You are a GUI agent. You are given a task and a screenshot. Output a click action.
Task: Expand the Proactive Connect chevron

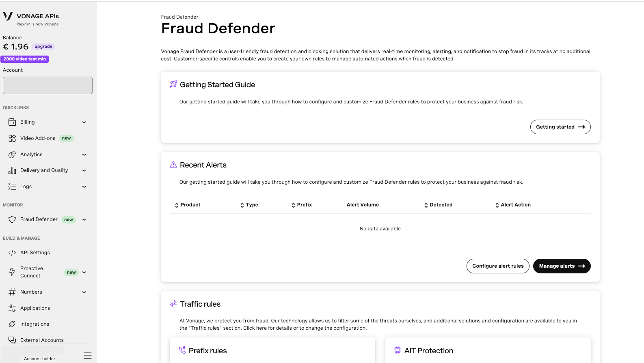click(x=84, y=272)
